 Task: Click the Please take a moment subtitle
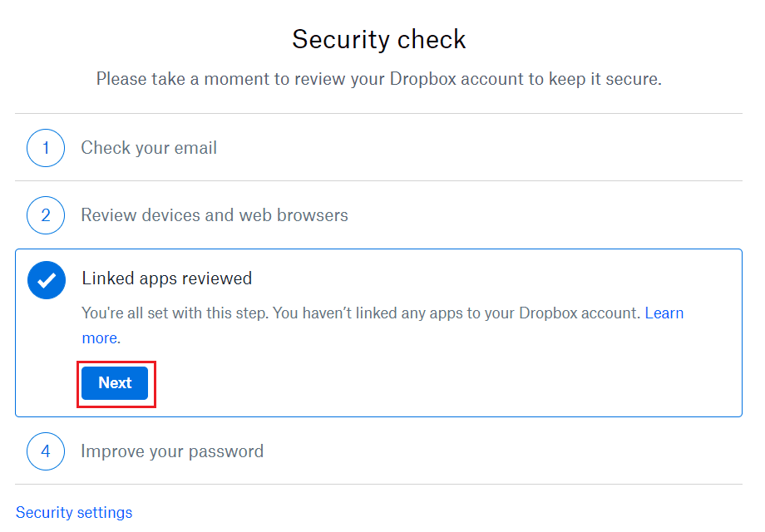pos(378,79)
